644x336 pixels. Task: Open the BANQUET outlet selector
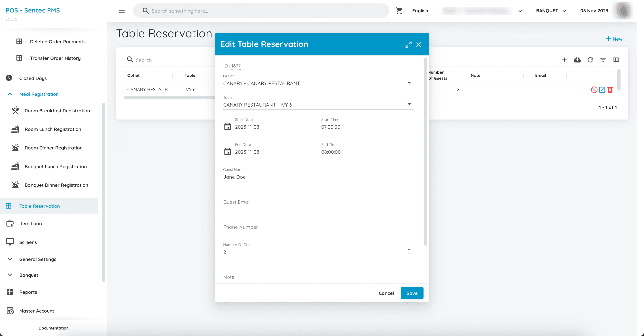(x=551, y=11)
